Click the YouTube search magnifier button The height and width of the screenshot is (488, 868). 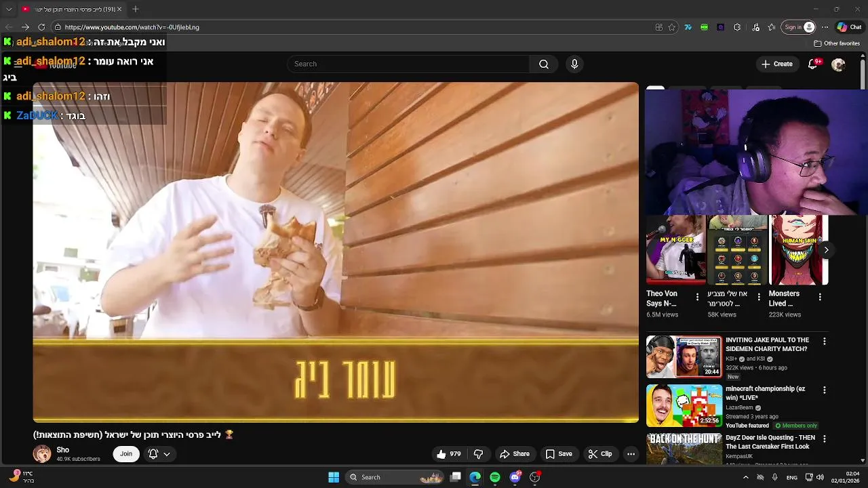(544, 64)
